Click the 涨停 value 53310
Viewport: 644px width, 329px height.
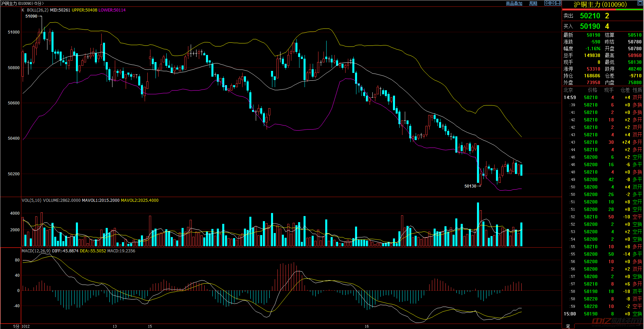coord(593,69)
